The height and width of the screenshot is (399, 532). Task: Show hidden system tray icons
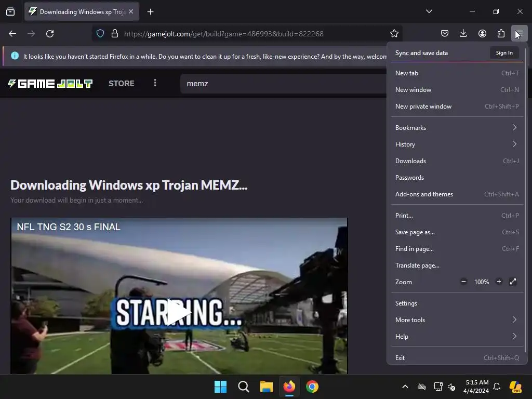click(405, 387)
